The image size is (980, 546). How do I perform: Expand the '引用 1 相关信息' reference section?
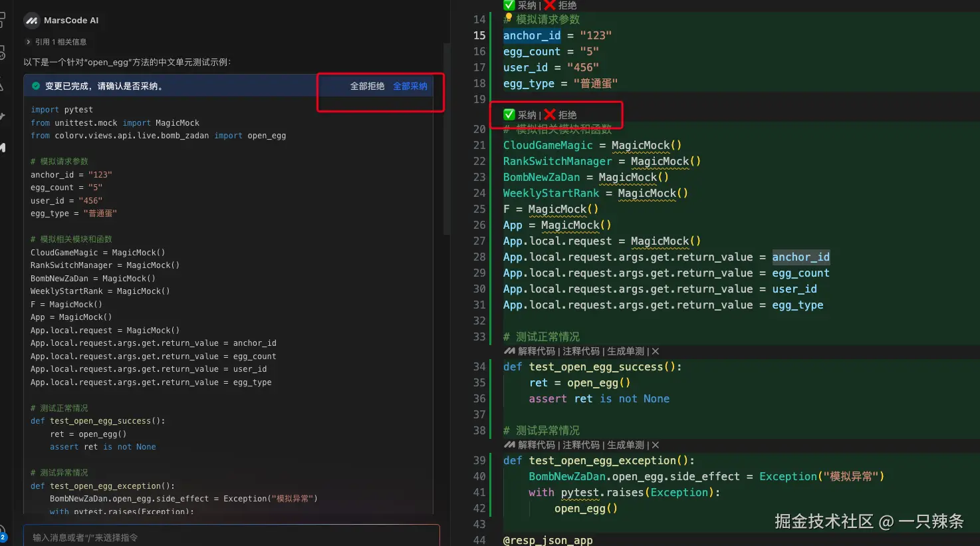tap(29, 42)
